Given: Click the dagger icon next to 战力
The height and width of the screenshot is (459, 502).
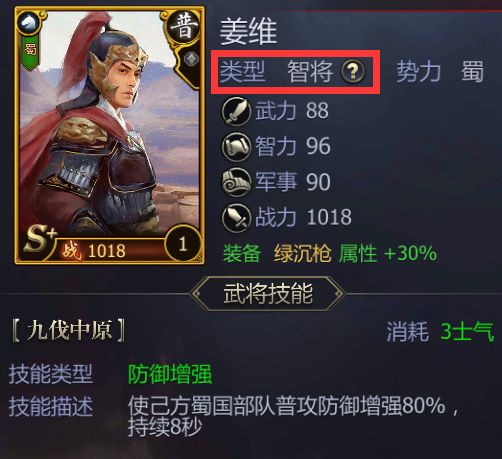Looking at the screenshot, I should (x=236, y=218).
